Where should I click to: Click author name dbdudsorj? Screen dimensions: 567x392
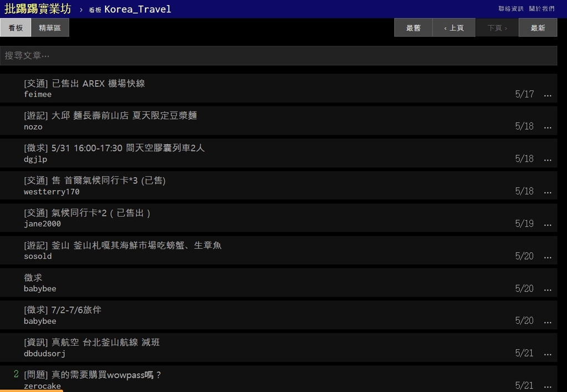point(45,354)
